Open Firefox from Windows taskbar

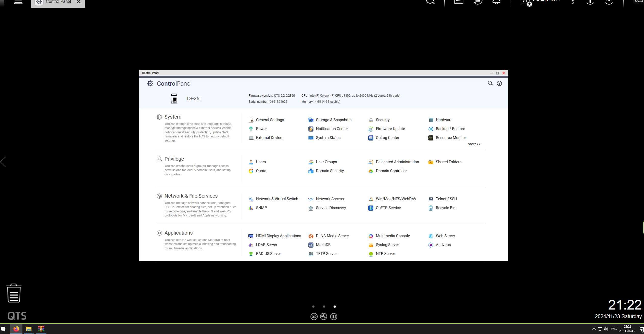(x=16, y=329)
